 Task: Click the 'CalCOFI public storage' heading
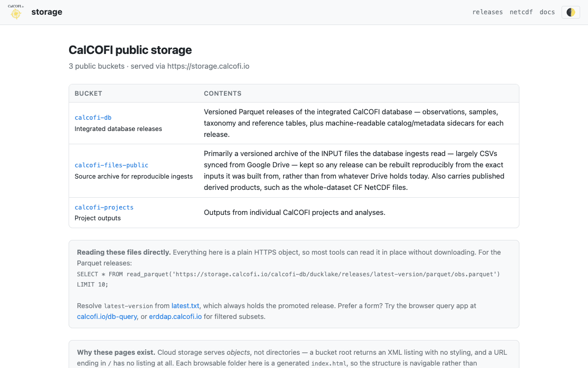pos(130,50)
